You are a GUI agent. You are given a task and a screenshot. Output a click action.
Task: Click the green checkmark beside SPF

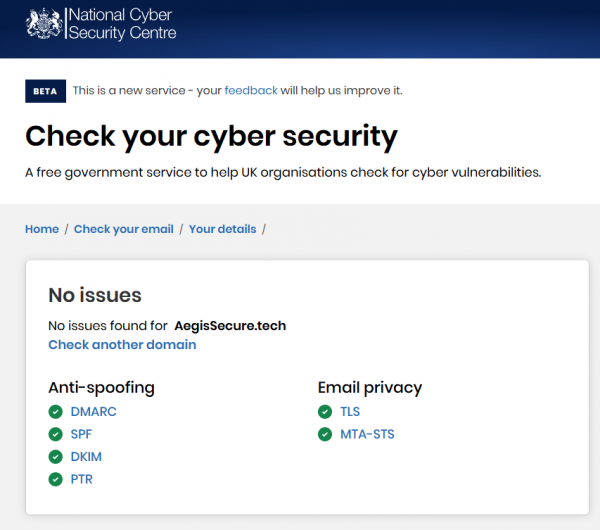coord(56,434)
